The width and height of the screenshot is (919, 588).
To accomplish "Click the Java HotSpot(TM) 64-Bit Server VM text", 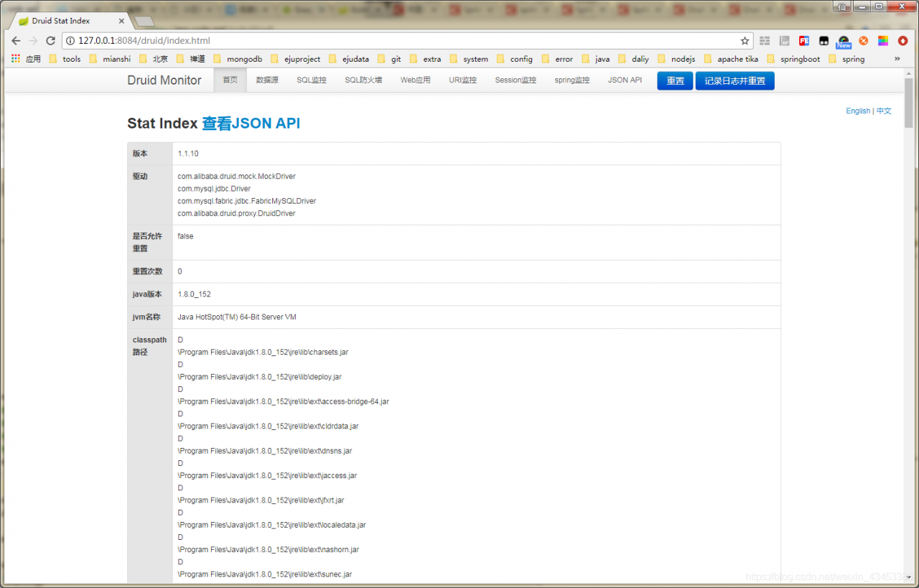I will click(x=237, y=317).
